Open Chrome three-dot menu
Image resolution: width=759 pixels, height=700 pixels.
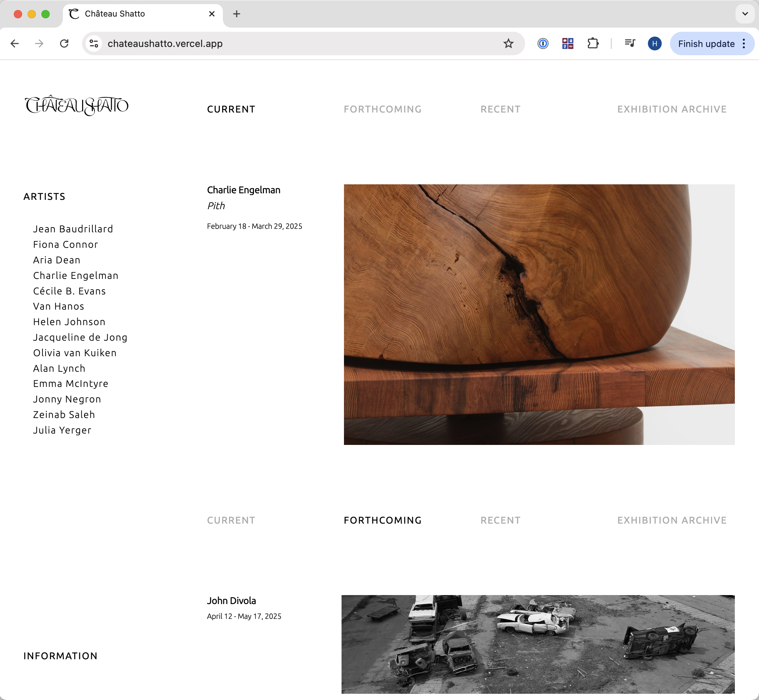pos(743,43)
